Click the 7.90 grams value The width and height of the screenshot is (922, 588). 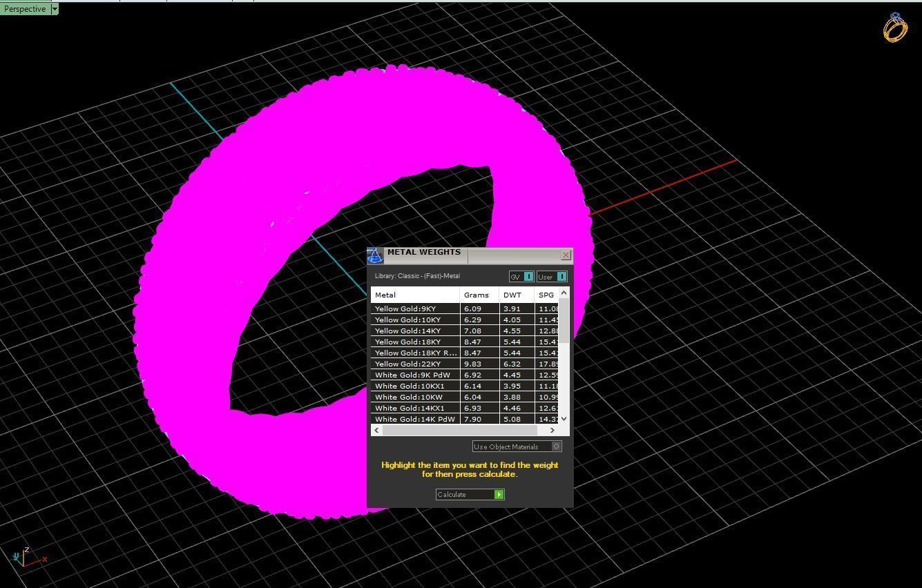point(472,419)
